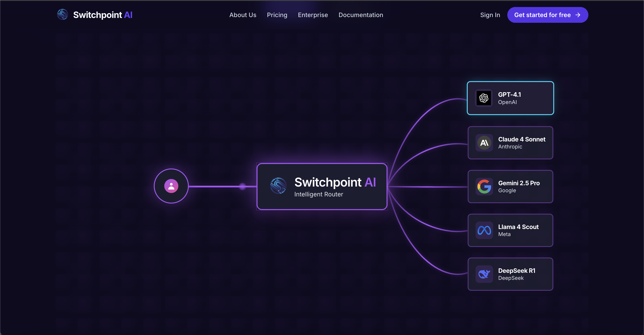644x335 pixels.
Task: Select the Claude 4 Sonnet model card
Action: (x=510, y=143)
